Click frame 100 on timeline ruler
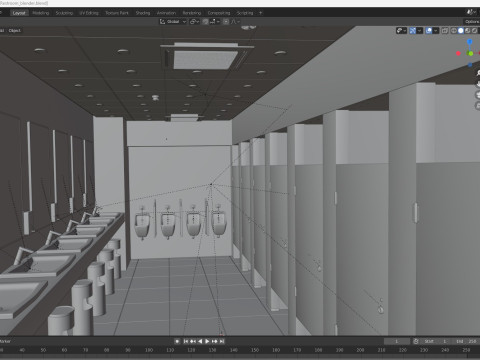480x360 pixels. 149,350
